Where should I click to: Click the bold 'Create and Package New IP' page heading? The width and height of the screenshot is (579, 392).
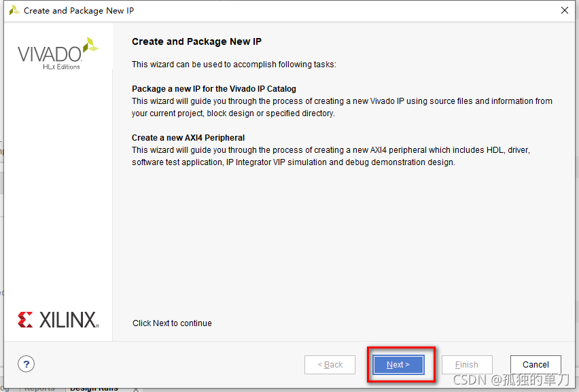[196, 41]
